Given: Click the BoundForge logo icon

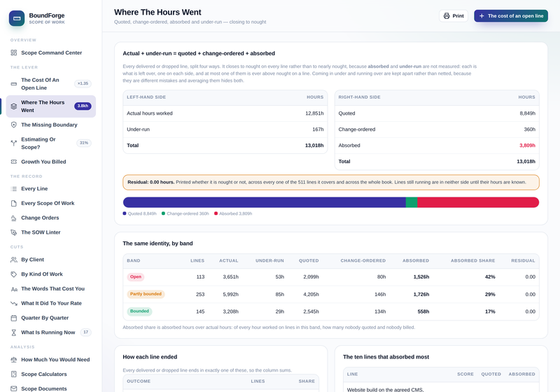Looking at the screenshot, I should coord(17,18).
